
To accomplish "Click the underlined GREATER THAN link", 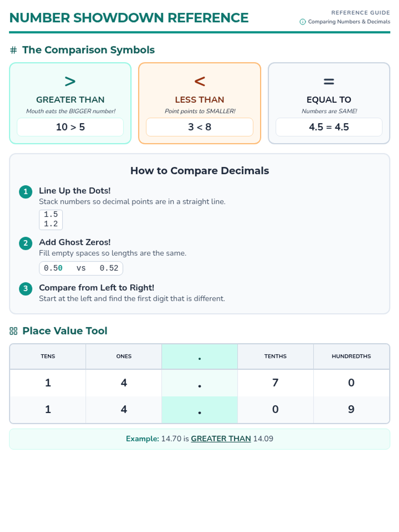I will pos(221,439).
